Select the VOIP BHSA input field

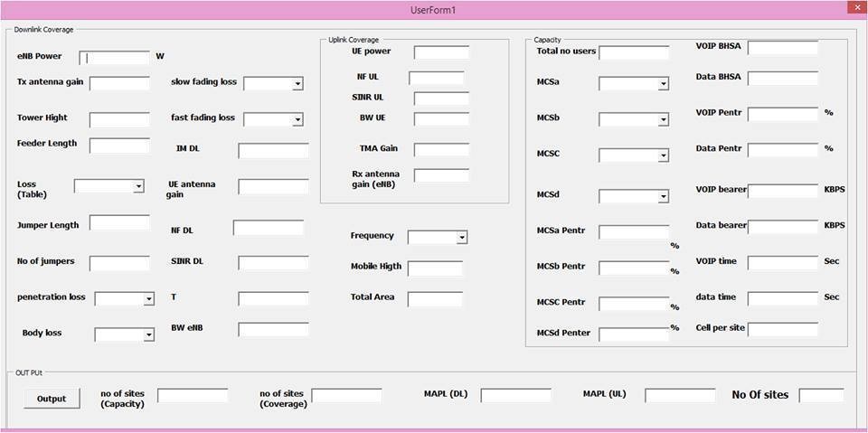click(782, 48)
